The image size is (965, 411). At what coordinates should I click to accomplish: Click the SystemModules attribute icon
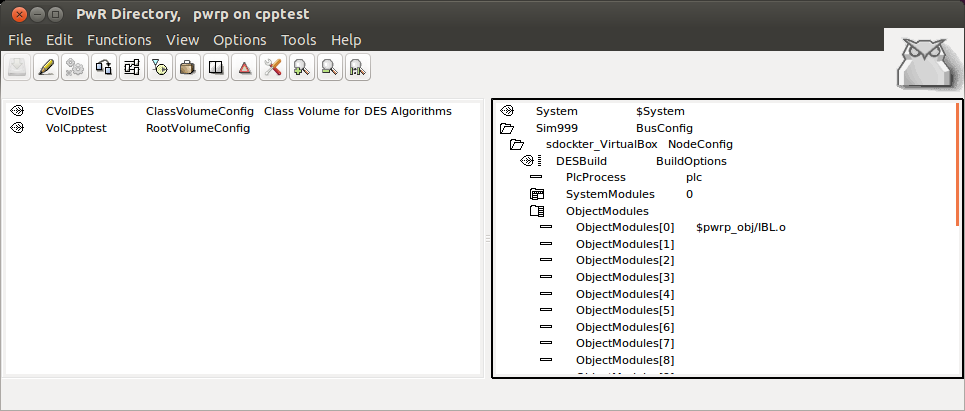coord(537,194)
